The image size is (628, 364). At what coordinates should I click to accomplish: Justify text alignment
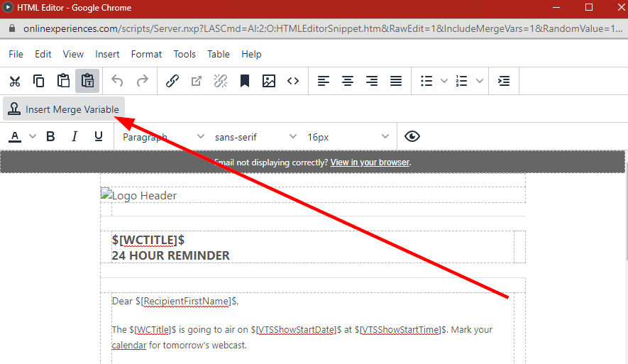pyautogui.click(x=396, y=82)
